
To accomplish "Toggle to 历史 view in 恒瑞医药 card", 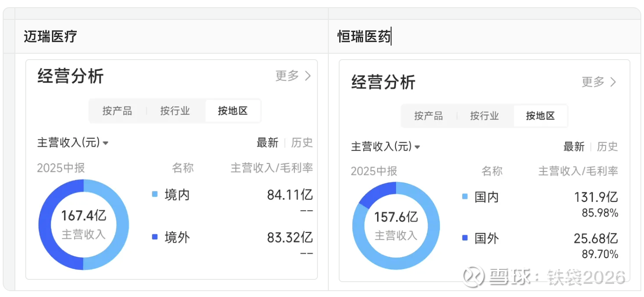I will pyautogui.click(x=607, y=147).
